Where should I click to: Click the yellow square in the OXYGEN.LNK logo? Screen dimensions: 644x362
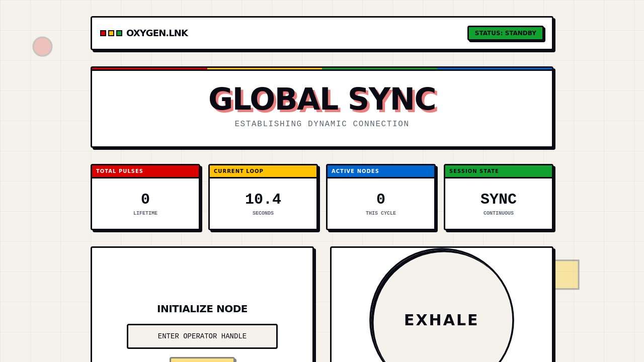click(x=111, y=33)
